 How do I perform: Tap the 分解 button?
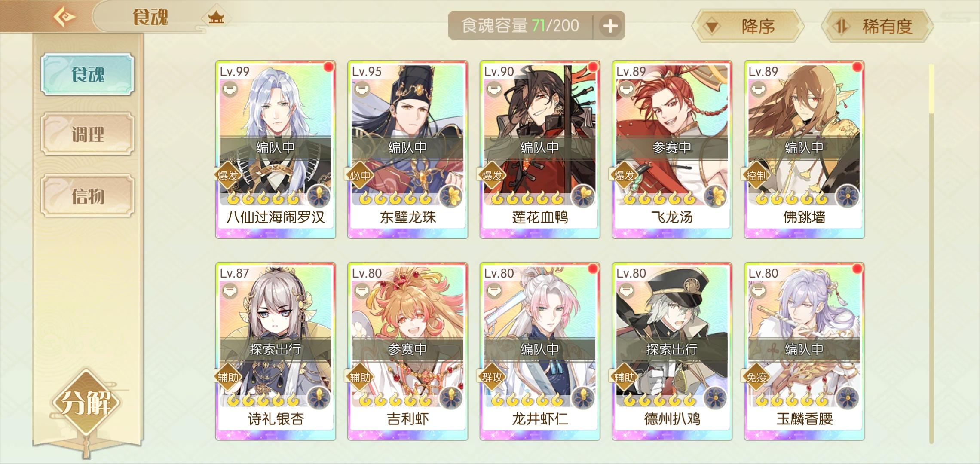click(86, 403)
